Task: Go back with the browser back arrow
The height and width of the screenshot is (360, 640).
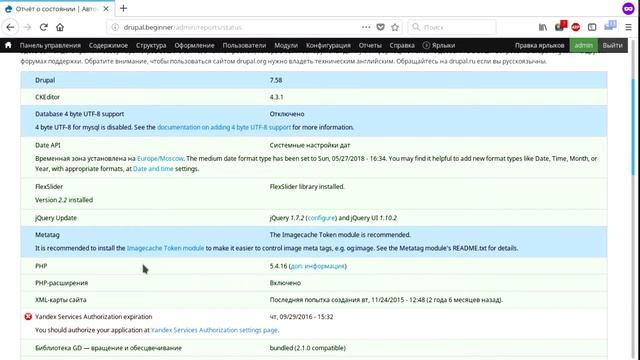Action: pos(10,27)
